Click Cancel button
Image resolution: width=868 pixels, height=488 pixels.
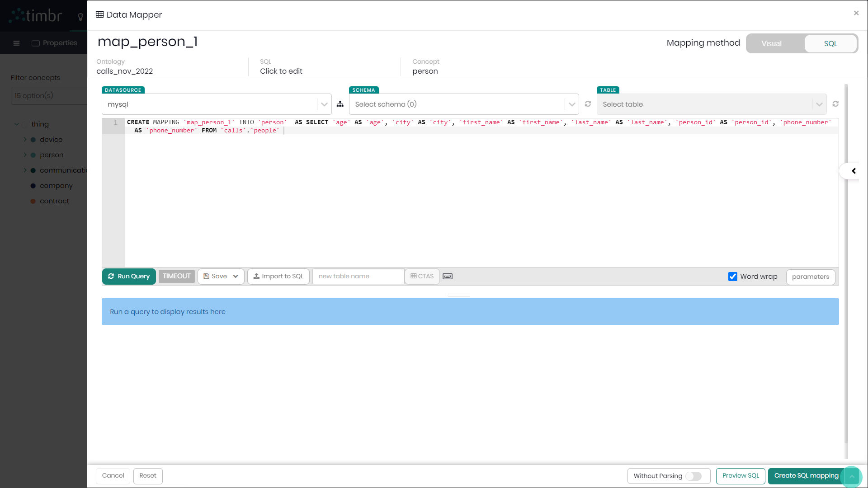pyautogui.click(x=113, y=476)
